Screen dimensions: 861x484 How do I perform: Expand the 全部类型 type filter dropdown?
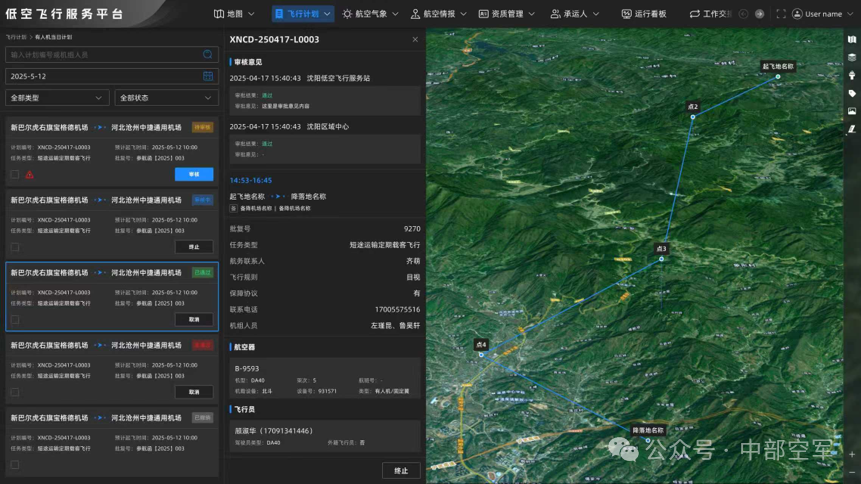point(56,98)
